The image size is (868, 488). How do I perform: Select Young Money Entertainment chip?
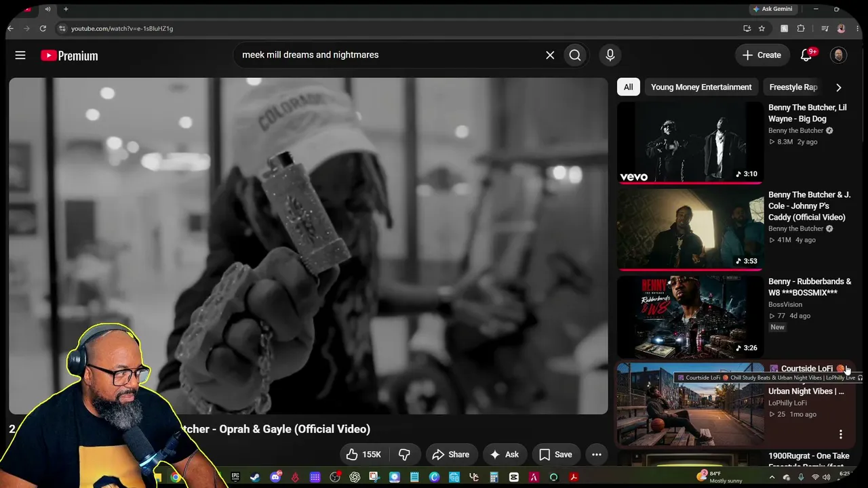[x=701, y=87]
